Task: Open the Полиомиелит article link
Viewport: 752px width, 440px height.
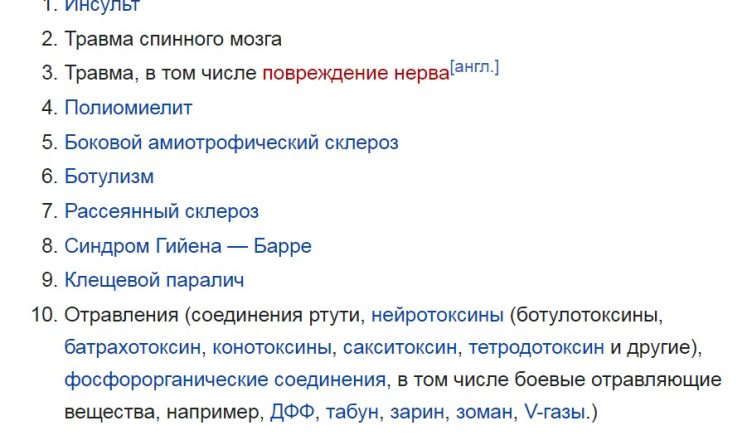Action: (x=128, y=107)
